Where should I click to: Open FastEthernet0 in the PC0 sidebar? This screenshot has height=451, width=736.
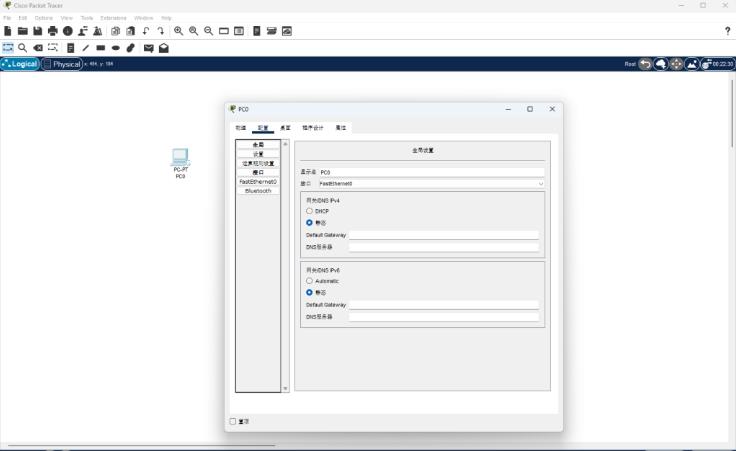tap(258, 182)
